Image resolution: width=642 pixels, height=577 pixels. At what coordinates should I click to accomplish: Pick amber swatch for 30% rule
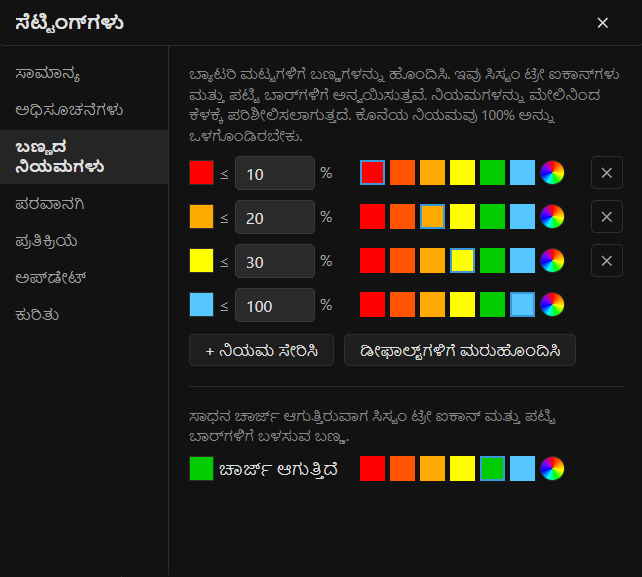click(432, 261)
